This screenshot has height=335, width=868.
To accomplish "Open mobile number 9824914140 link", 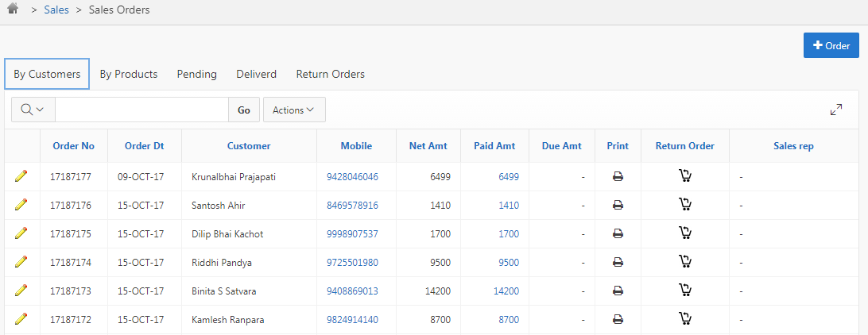I will (353, 319).
